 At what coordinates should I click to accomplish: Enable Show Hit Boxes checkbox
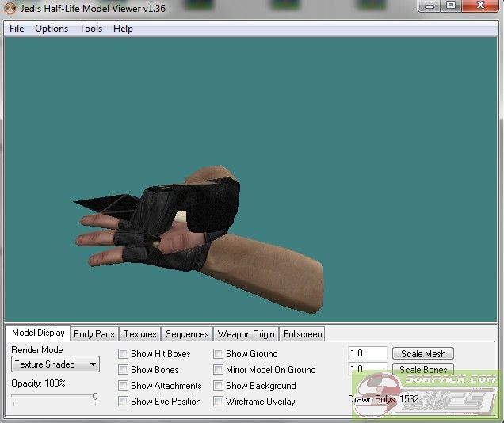[x=124, y=354]
